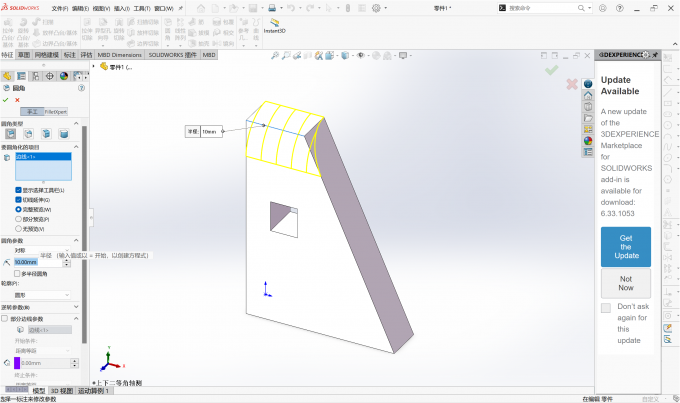Open hide/show items eye icon
Image resolution: width=680 pixels, height=403 pixels.
click(x=361, y=56)
